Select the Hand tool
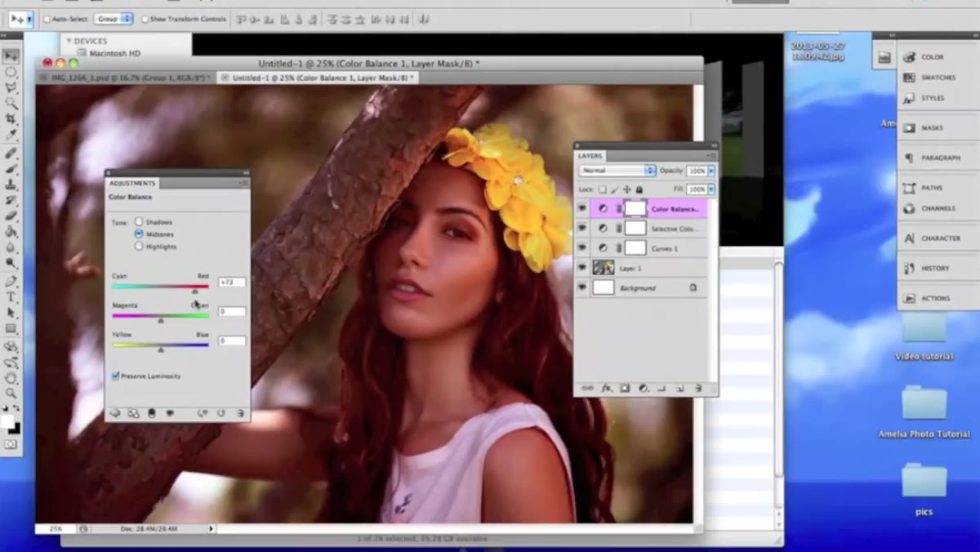This screenshot has height=552, width=980. (x=11, y=378)
